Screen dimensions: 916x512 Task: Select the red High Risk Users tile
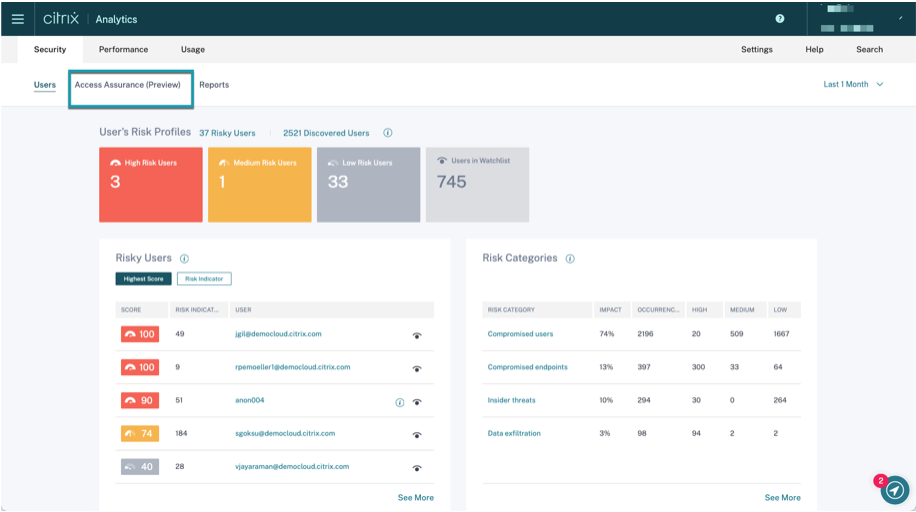[149, 185]
